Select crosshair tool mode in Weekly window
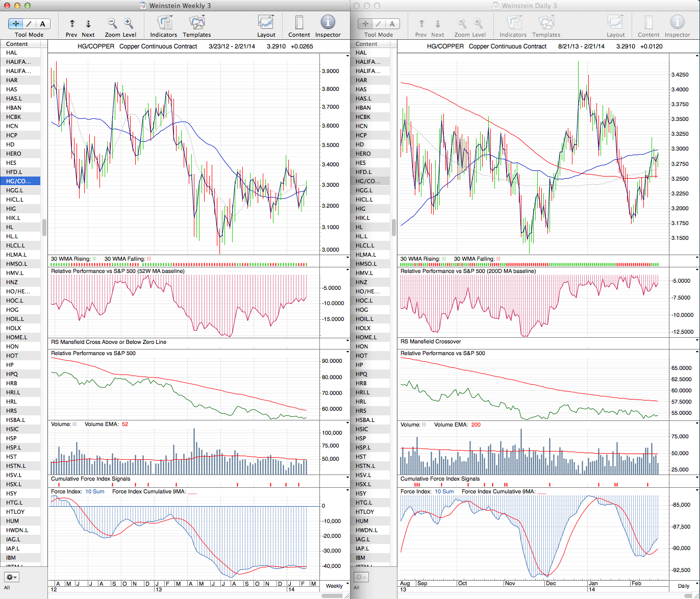The width and height of the screenshot is (700, 599). point(16,24)
